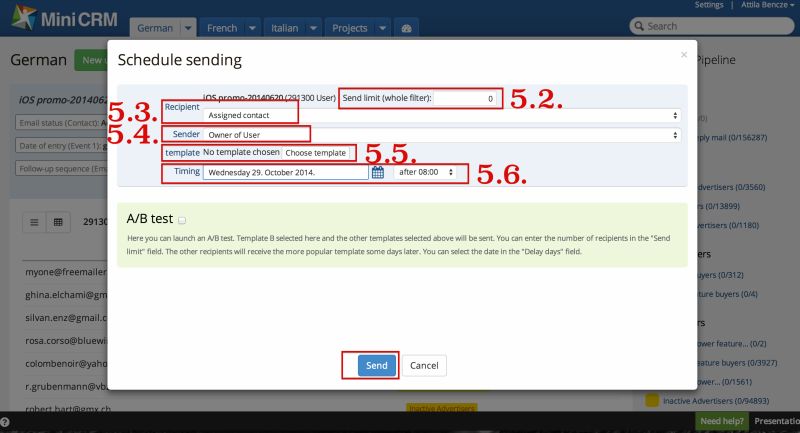Screen dimensions: 800x433
Task: Switch to grid view icon
Action: click(58, 222)
